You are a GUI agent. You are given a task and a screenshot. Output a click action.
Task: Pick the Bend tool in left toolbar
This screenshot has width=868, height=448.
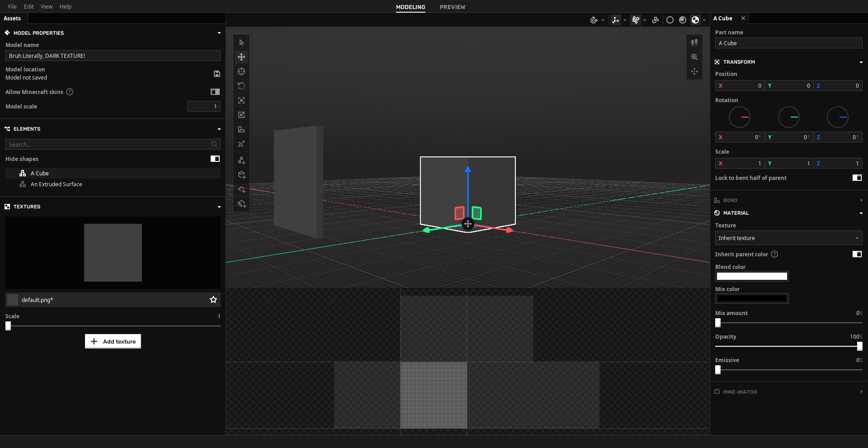(x=241, y=129)
